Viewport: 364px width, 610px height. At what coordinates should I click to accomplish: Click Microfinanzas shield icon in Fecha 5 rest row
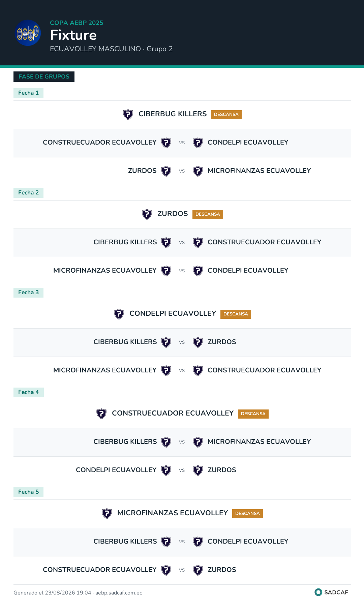[107, 514]
